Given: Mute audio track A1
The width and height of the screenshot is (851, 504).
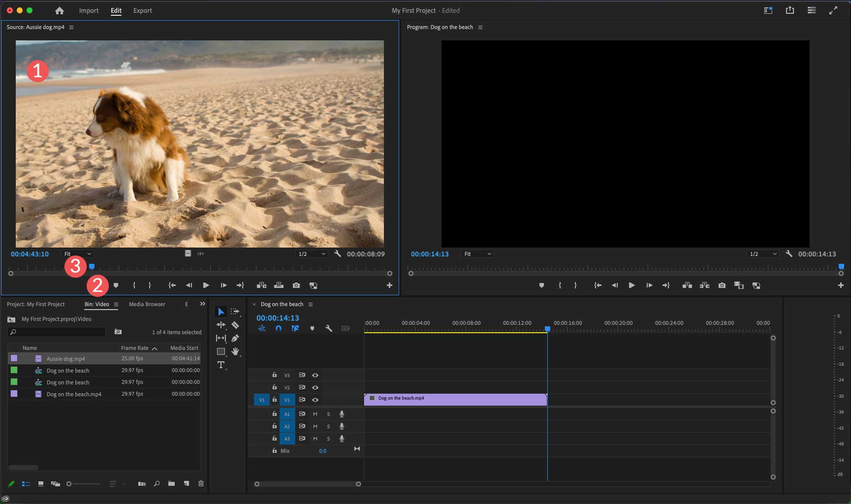Looking at the screenshot, I should tap(315, 414).
